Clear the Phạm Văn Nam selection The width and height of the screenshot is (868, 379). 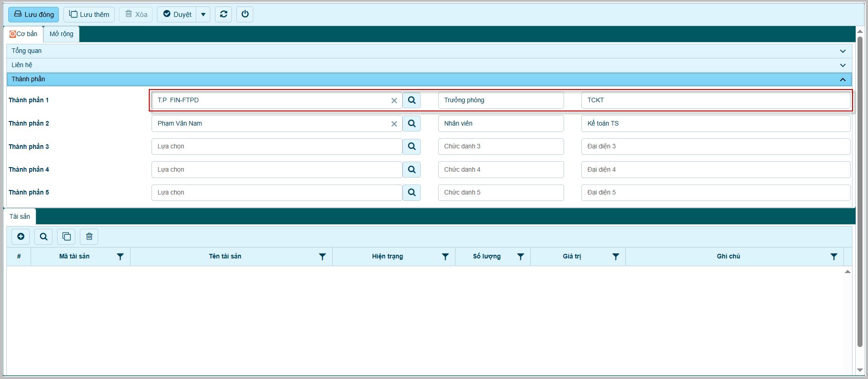click(x=394, y=124)
